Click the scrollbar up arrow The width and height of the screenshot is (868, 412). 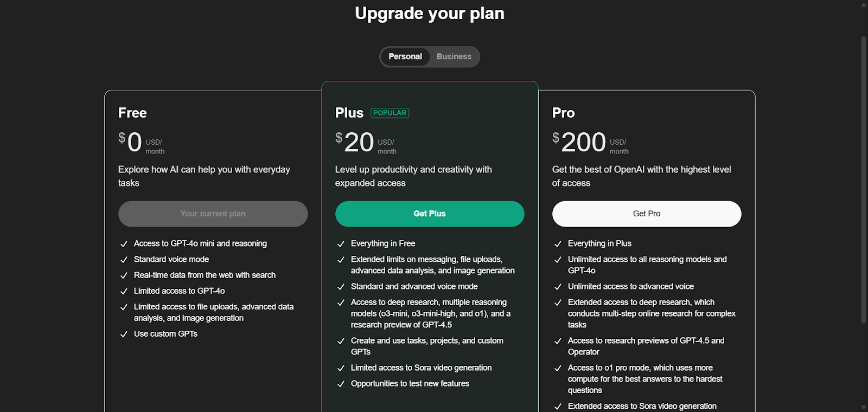tap(864, 4)
